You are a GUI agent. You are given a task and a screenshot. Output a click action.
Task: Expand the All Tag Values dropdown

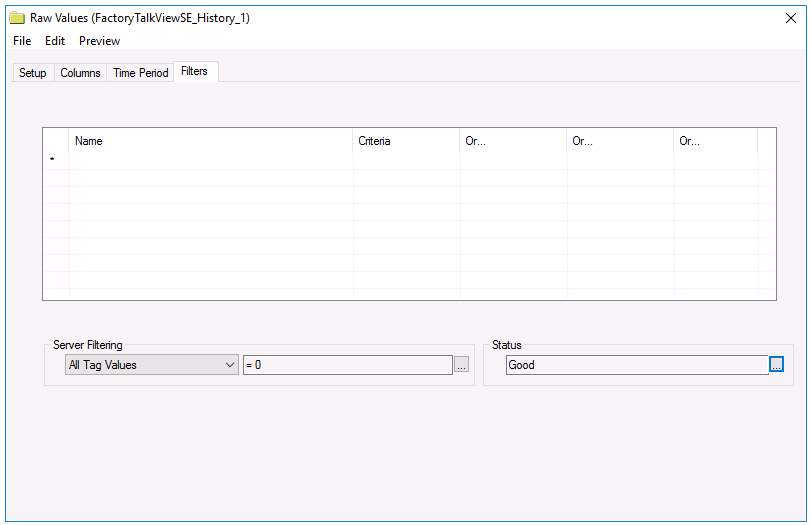point(152,365)
